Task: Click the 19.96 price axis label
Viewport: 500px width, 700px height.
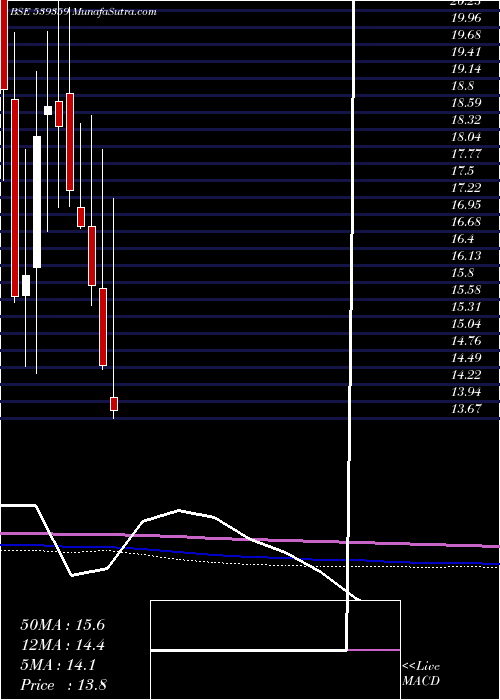Action: (466, 18)
